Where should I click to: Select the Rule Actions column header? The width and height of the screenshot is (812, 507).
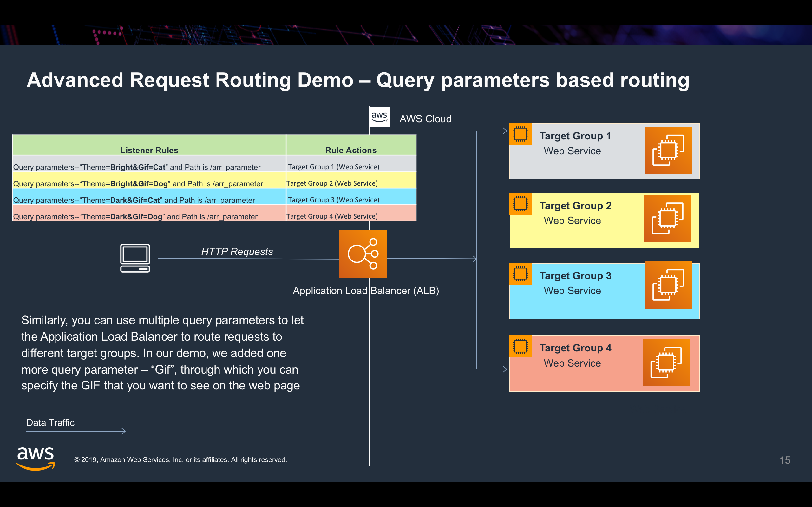click(x=350, y=150)
